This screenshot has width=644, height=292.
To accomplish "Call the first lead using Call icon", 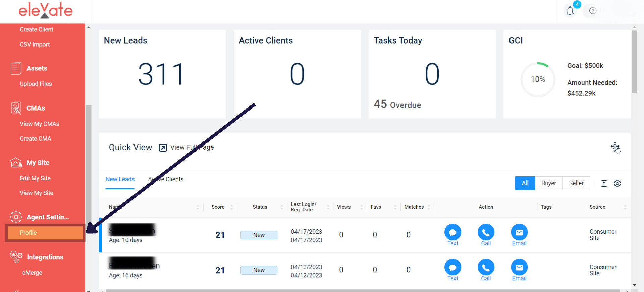I will (486, 235).
